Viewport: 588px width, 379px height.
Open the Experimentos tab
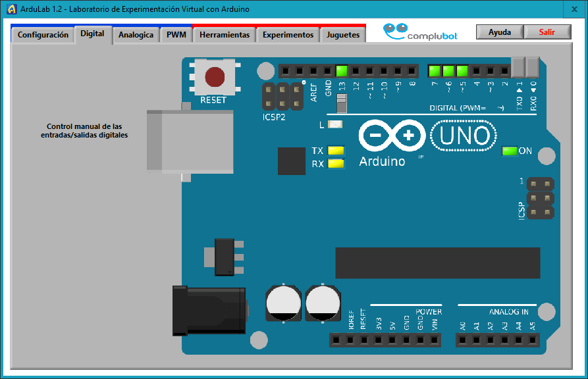288,35
